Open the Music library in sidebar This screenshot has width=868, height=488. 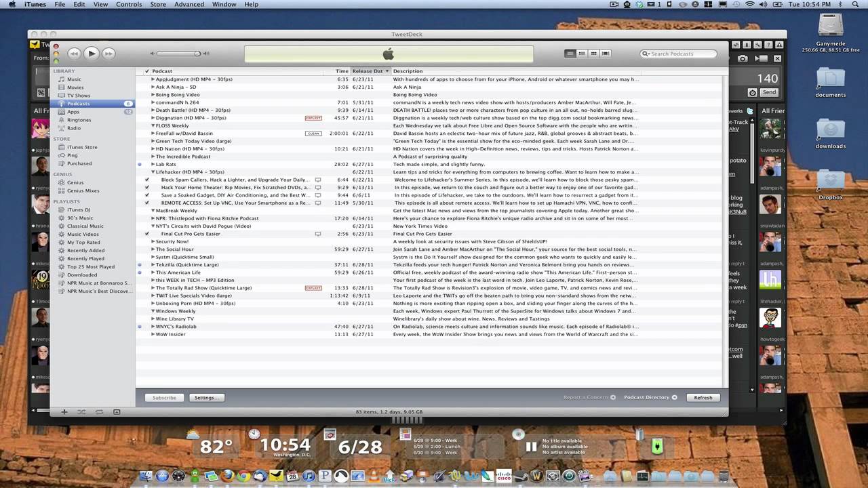[74, 79]
